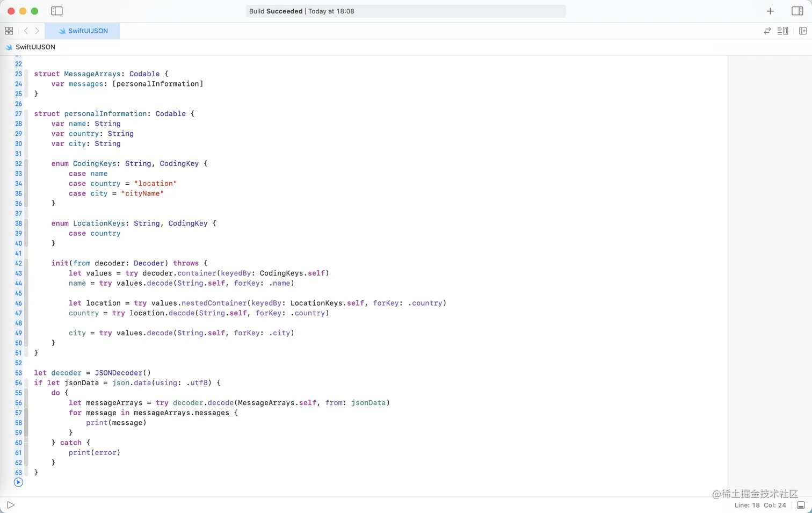Click the code review swap arrows icon
Screen dimensions: 812x513
(767, 31)
